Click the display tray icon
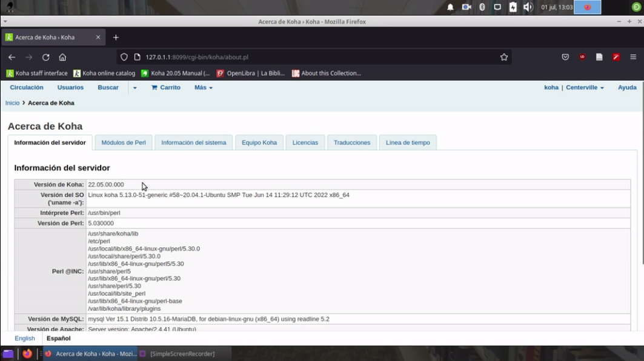This screenshot has width=644, height=361. 497,7
